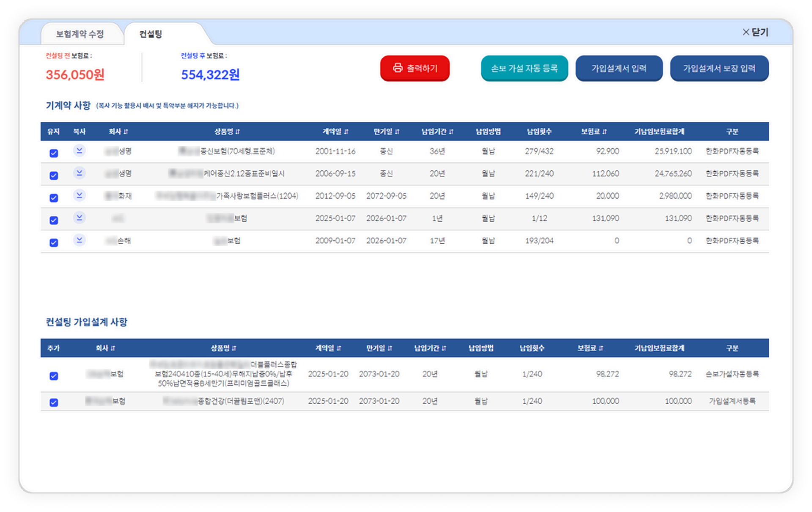Uncheck 유지 for 가족사랑보험플러스(1204) row
Screen dimensions: 812x512
54,198
